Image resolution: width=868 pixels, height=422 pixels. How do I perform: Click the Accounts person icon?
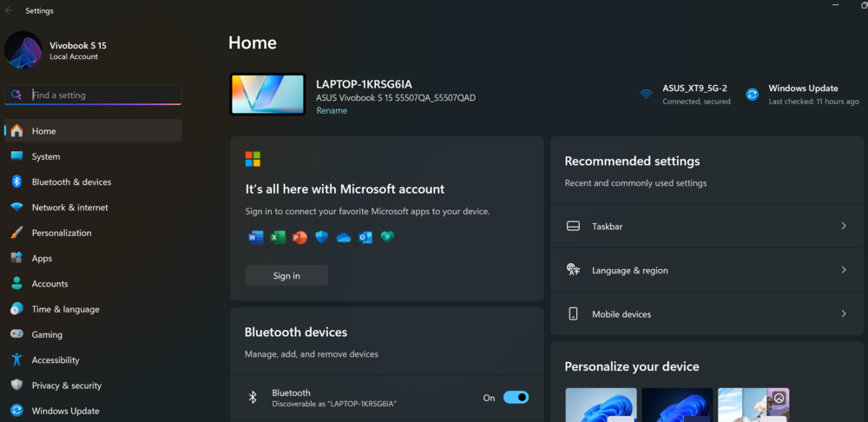point(17,284)
